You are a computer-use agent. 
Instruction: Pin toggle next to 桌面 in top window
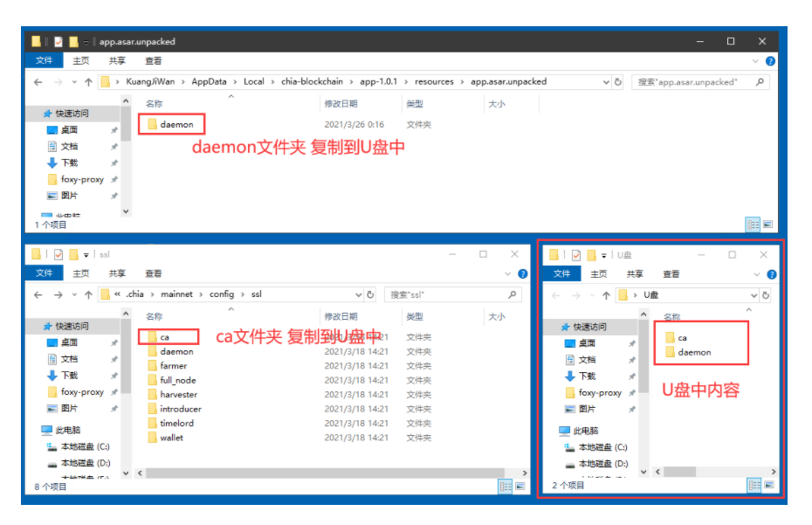114,130
